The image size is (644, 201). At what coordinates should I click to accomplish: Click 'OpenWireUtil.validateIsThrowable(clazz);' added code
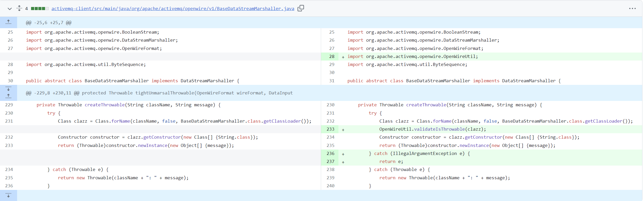tap(432, 129)
